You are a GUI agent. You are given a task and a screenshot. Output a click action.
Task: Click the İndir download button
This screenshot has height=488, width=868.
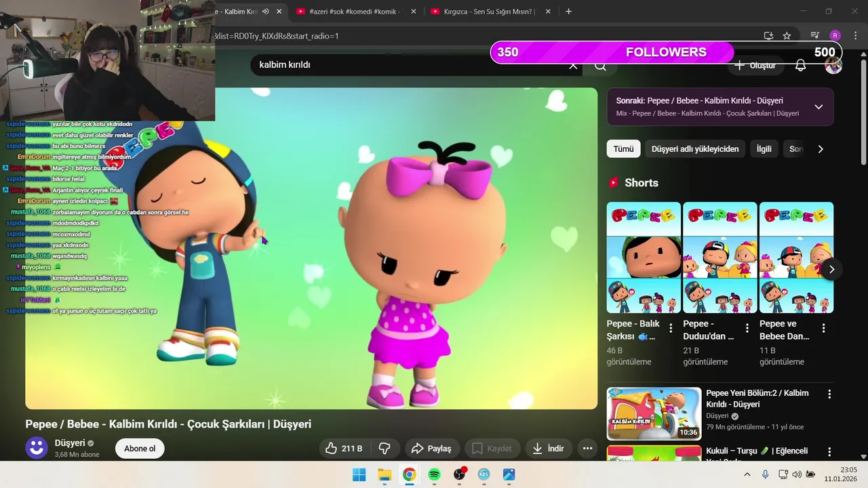coord(549,449)
